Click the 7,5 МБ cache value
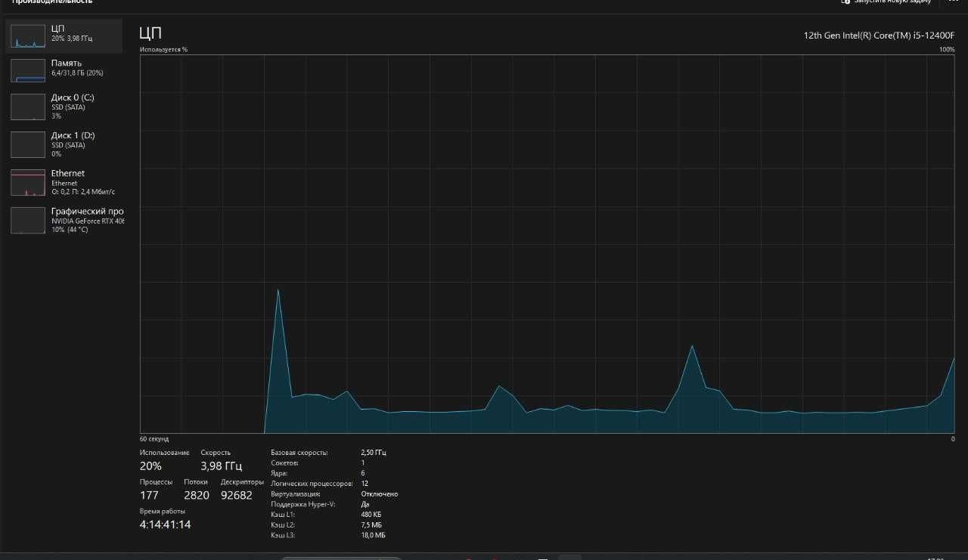This screenshot has height=560, width=968. point(371,524)
